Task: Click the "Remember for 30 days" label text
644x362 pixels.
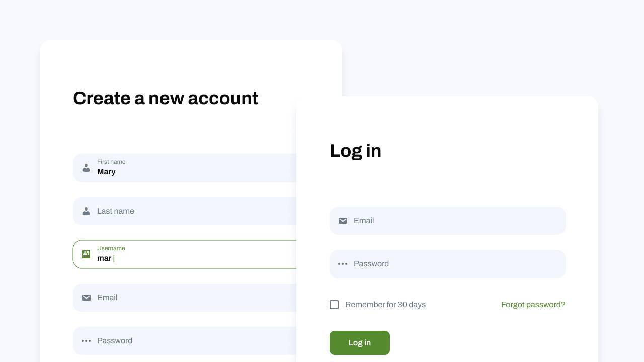Action: pyautogui.click(x=385, y=305)
